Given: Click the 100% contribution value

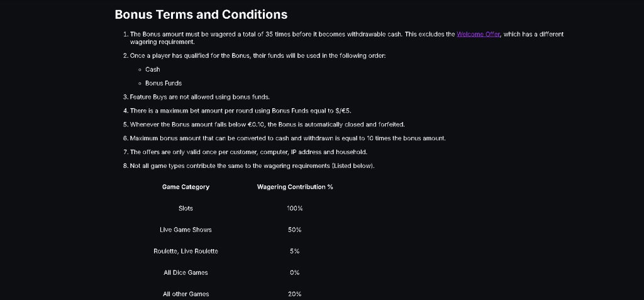Looking at the screenshot, I should [295, 208].
